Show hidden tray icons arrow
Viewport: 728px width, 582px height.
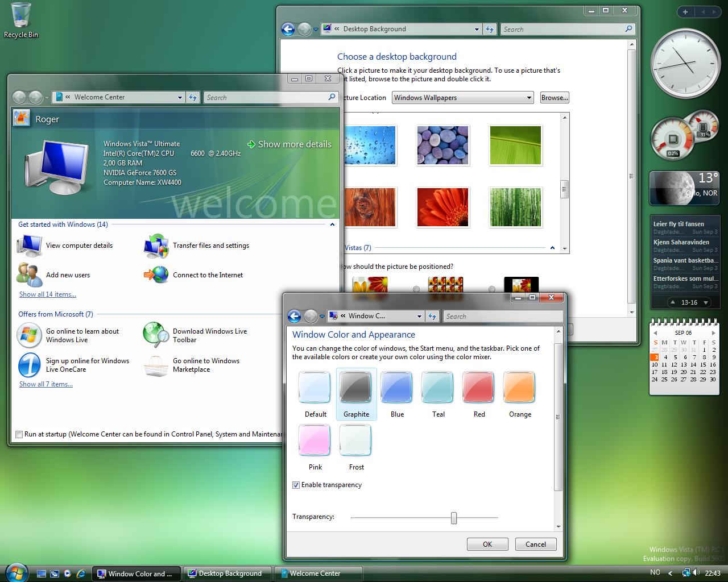point(670,573)
